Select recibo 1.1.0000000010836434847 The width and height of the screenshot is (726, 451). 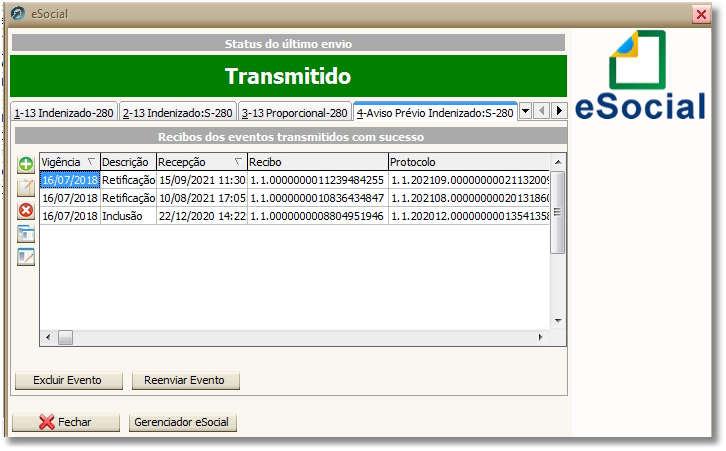click(318, 198)
